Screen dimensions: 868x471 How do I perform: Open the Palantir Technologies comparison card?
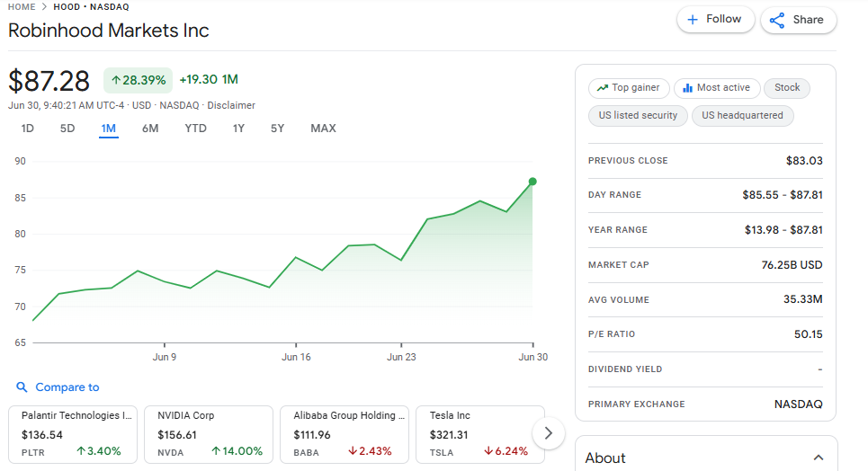click(x=73, y=434)
